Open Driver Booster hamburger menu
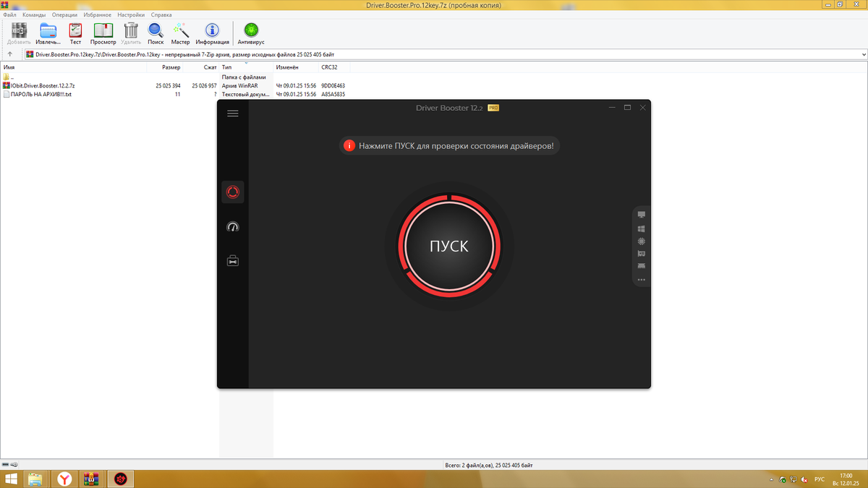Viewport: 868px width, 488px height. click(232, 114)
